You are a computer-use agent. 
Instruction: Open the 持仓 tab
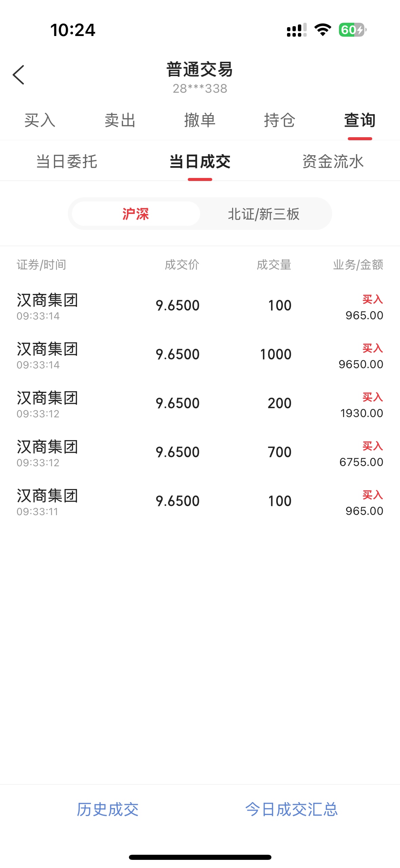point(280,120)
